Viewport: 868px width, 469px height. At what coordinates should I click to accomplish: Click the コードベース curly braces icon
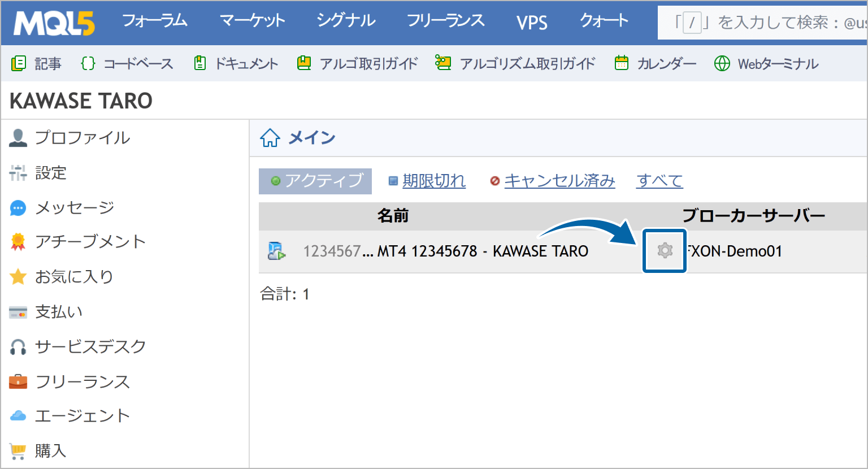[x=88, y=63]
